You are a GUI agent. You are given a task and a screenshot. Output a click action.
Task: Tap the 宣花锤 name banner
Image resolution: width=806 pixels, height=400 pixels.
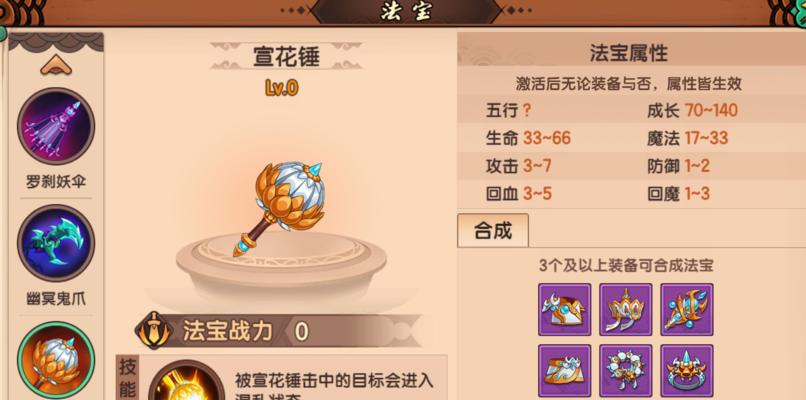[286, 57]
